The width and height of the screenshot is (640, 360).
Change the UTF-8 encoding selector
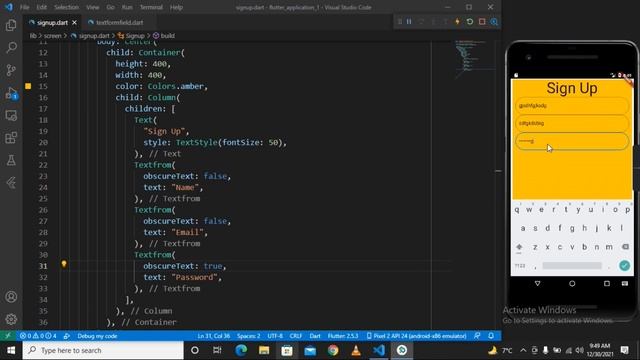click(275, 336)
